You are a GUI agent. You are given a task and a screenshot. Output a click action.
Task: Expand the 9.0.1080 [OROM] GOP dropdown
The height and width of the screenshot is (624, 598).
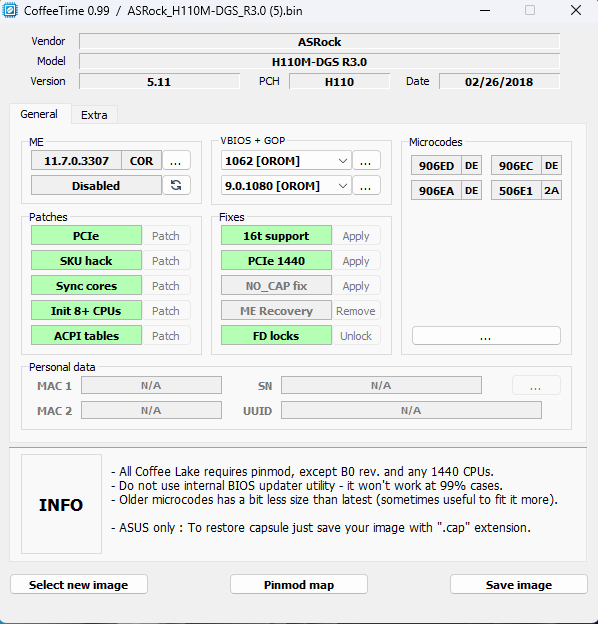[286, 185]
